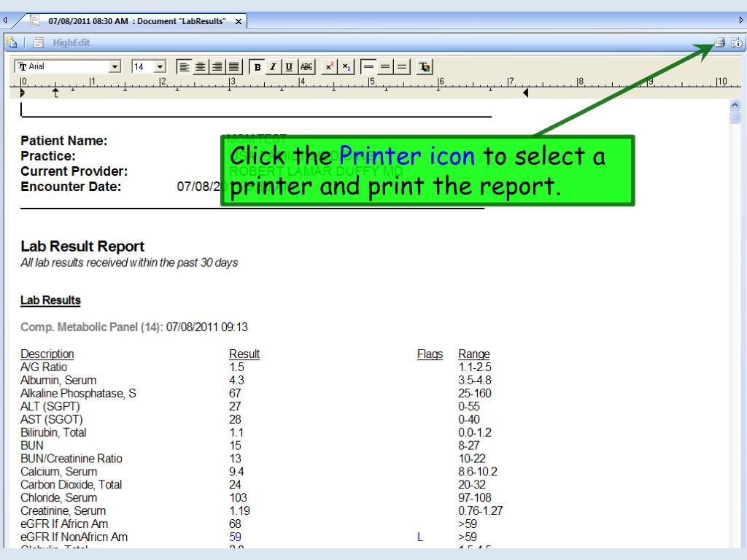Click the Bilirubin, Total row label

(53, 432)
